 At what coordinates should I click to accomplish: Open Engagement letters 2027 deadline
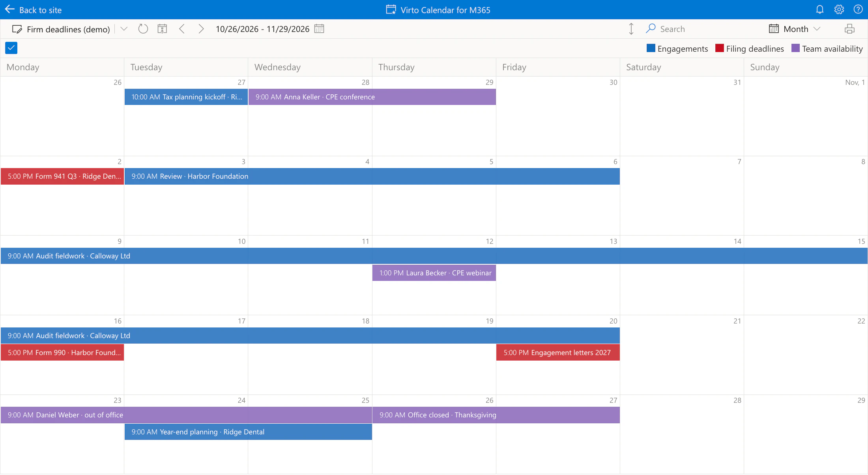(x=558, y=353)
